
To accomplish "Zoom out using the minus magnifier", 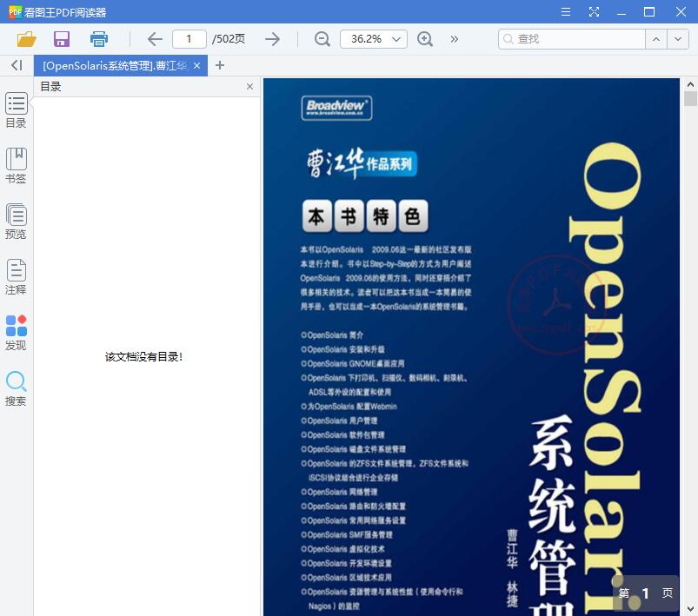I will 322,39.
